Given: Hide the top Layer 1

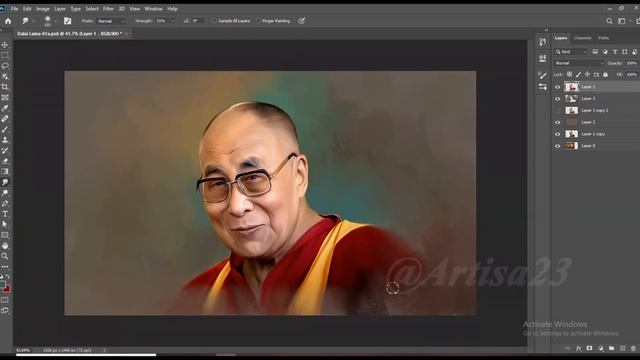Looking at the screenshot, I should [558, 87].
